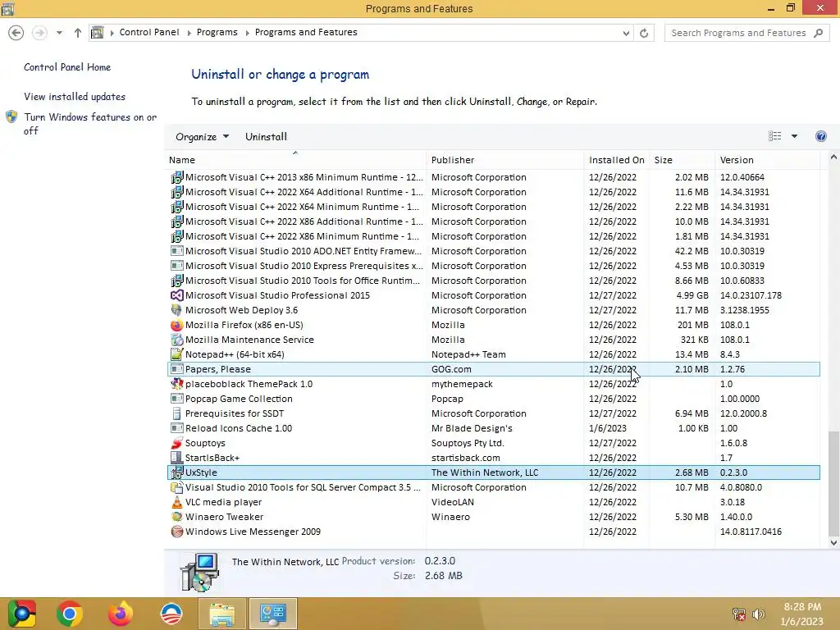The height and width of the screenshot is (630, 840).
Task: Go up one level with up arrow
Action: click(x=78, y=33)
